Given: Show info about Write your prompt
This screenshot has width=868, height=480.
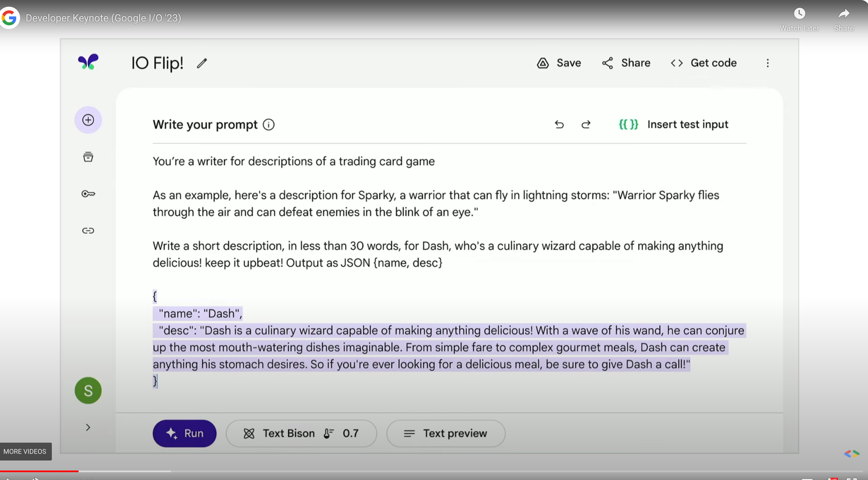Looking at the screenshot, I should [268, 125].
